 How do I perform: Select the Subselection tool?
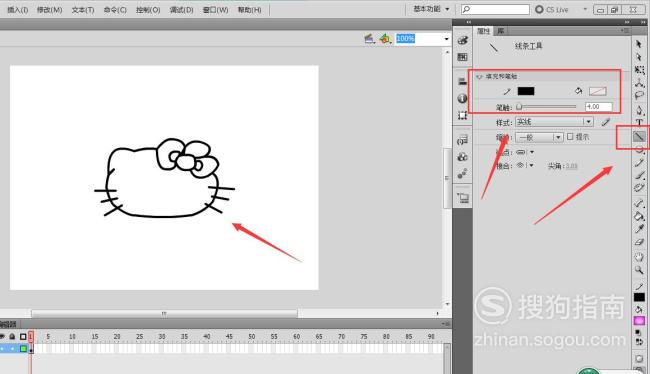[639, 57]
